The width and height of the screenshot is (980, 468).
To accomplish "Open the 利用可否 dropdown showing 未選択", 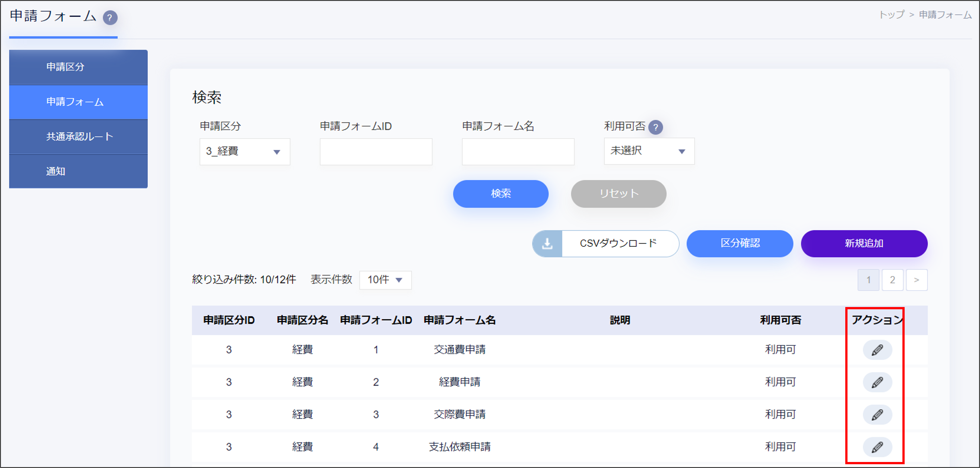I will coord(649,151).
